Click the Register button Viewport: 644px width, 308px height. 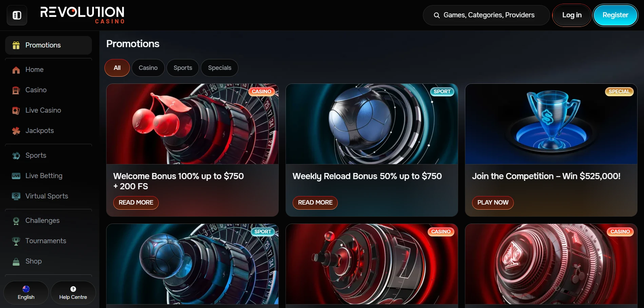[615, 15]
